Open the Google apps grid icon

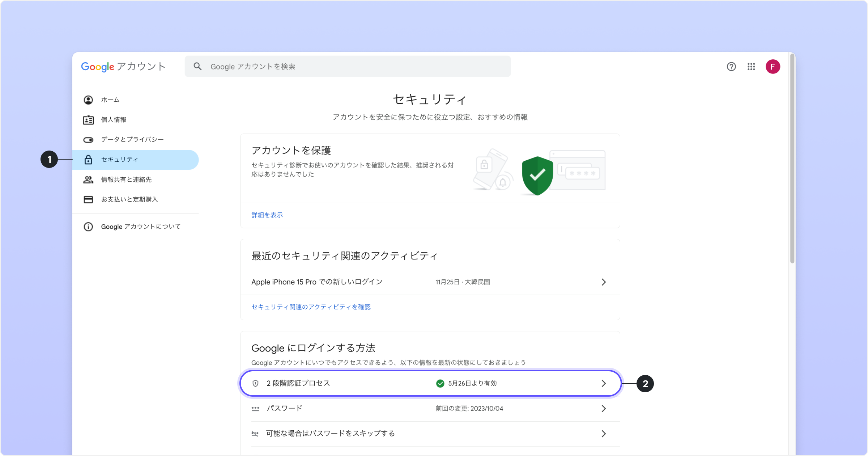click(x=751, y=67)
